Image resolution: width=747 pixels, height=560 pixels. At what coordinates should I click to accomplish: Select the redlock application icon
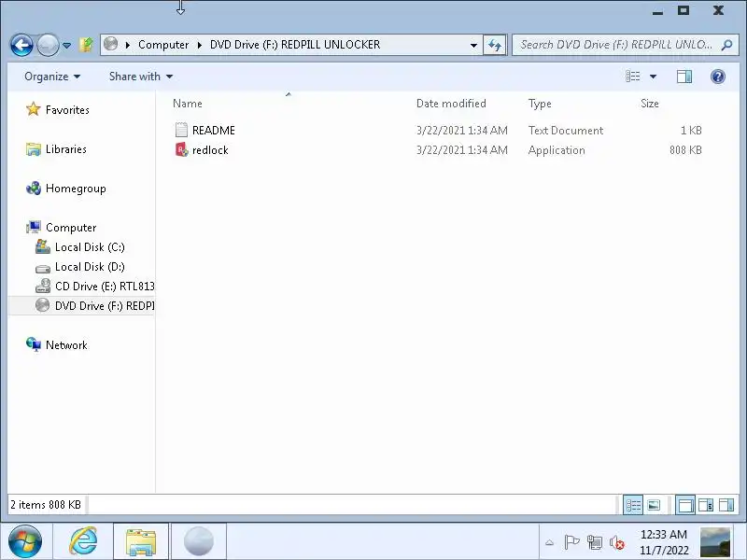(x=181, y=149)
